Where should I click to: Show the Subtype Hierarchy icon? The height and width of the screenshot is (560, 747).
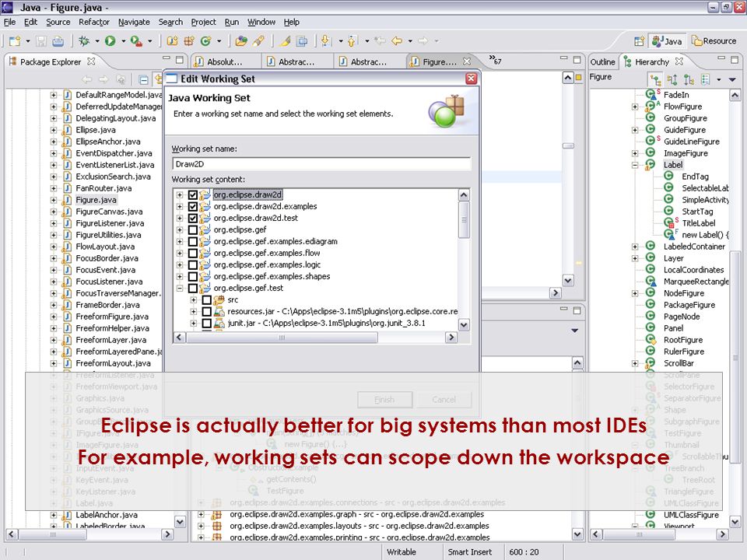(689, 79)
